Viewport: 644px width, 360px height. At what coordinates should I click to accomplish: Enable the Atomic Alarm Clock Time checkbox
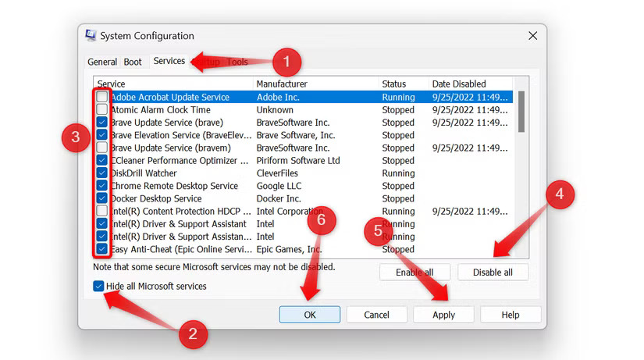[102, 110]
